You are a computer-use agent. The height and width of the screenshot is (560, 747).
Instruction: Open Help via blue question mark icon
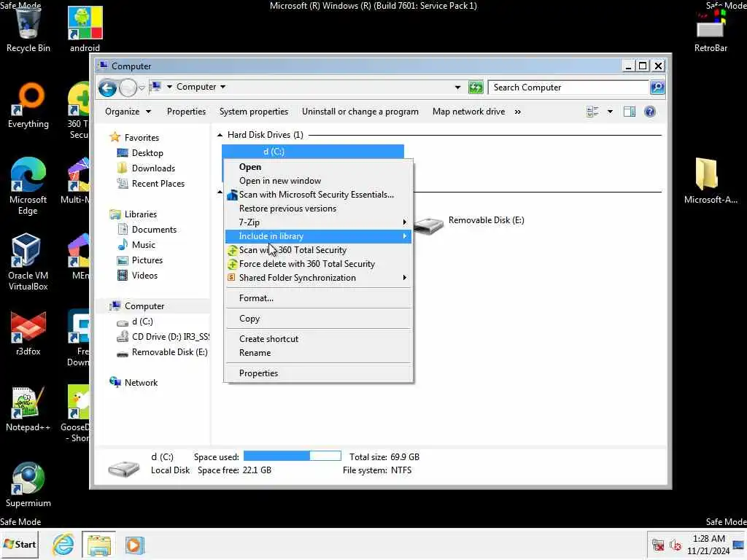click(x=649, y=112)
